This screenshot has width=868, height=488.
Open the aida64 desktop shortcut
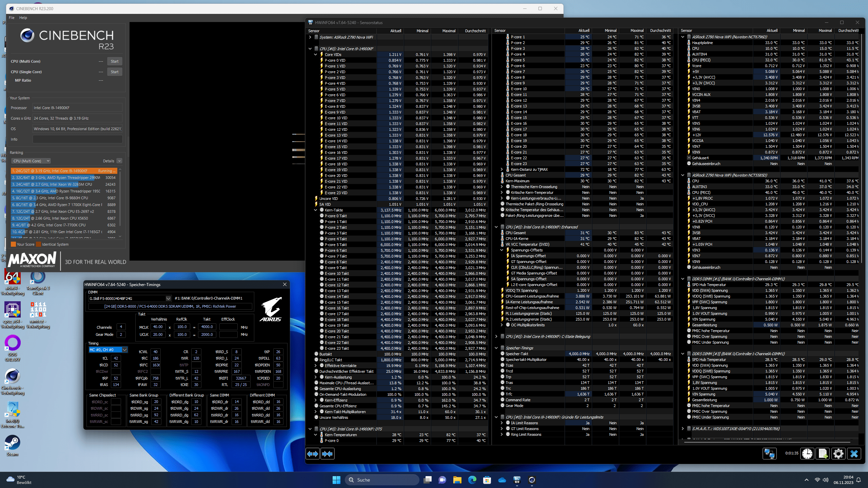[x=13, y=283]
